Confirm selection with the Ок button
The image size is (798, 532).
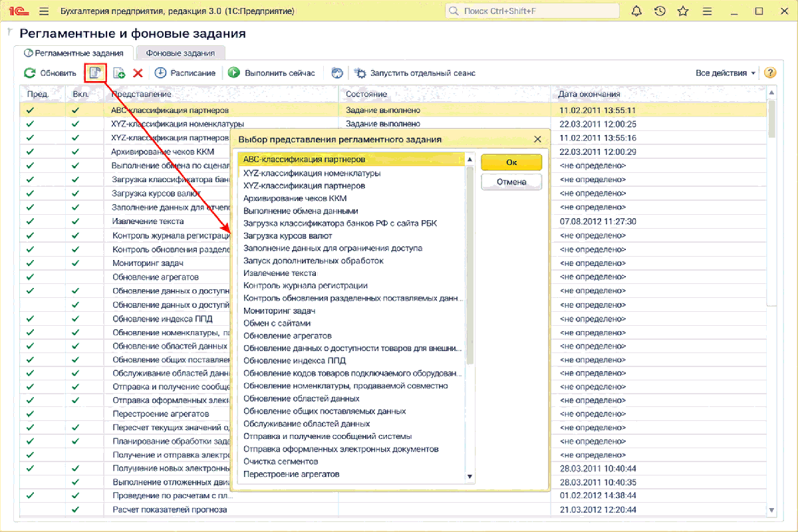pyautogui.click(x=511, y=162)
